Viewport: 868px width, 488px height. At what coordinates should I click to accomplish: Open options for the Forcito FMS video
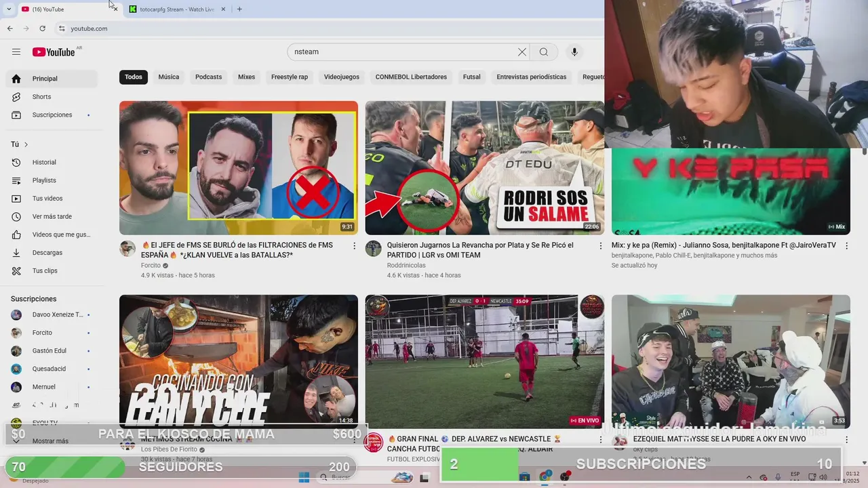coord(354,246)
